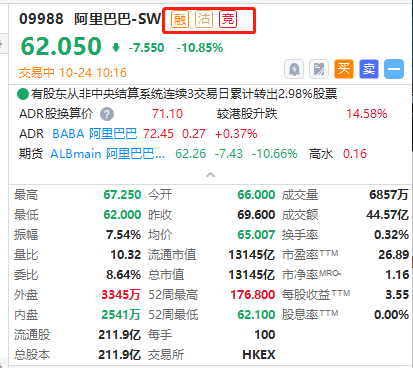413x368 pixels.
Task: Click the green down arrow next to price
Action: pyautogui.click(x=116, y=48)
